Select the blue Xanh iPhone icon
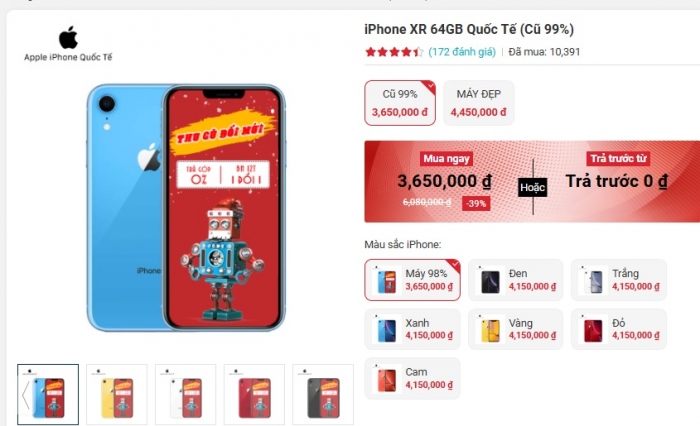Viewport: 700px width, 426px height. coord(387,330)
